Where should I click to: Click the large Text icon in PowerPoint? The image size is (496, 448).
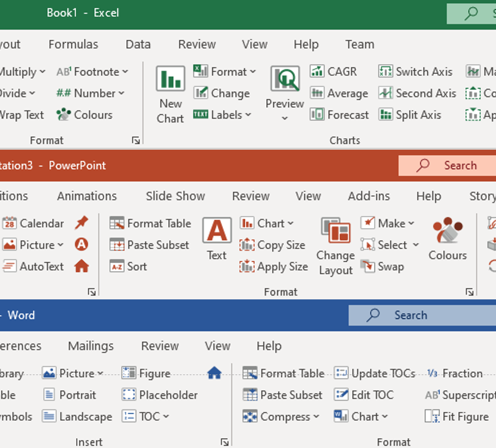(x=217, y=231)
